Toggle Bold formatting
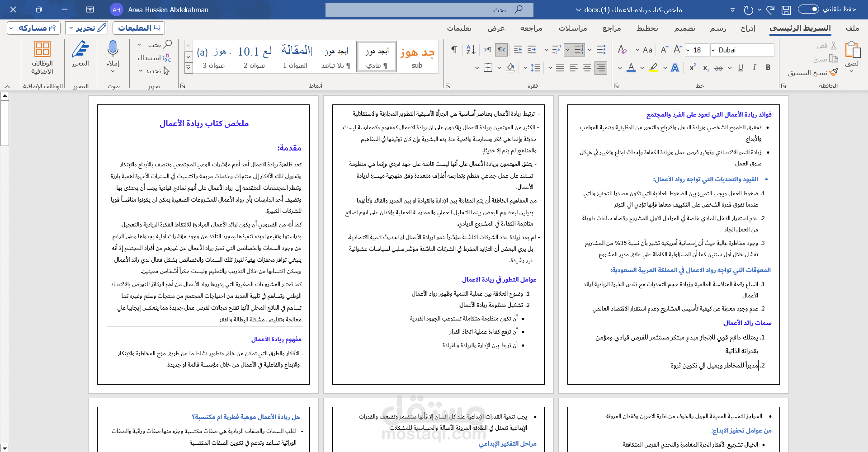This screenshot has height=452, width=868. [768, 68]
